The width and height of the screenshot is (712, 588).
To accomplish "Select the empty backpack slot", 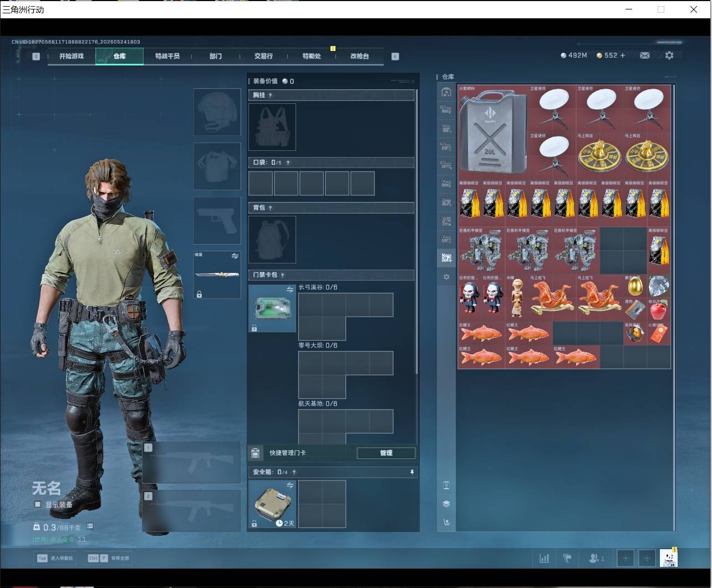I will click(272, 240).
